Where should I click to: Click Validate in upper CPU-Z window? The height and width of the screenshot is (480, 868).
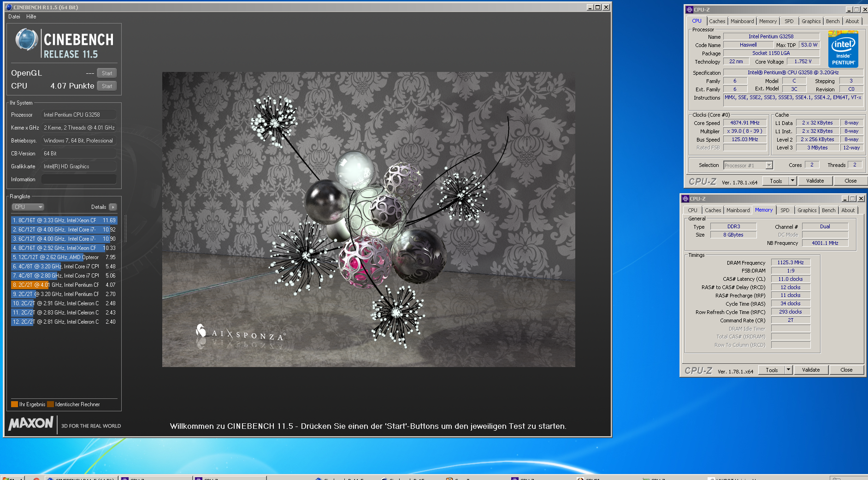pos(815,181)
